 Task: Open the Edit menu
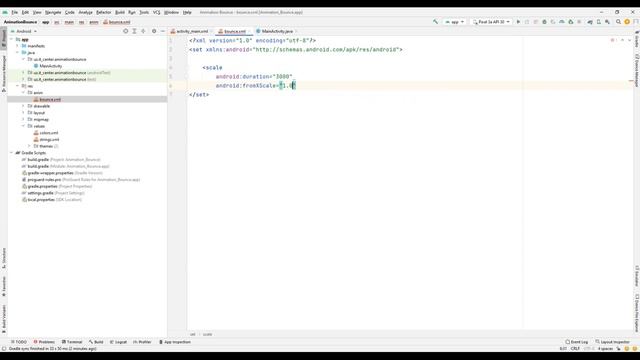point(25,12)
